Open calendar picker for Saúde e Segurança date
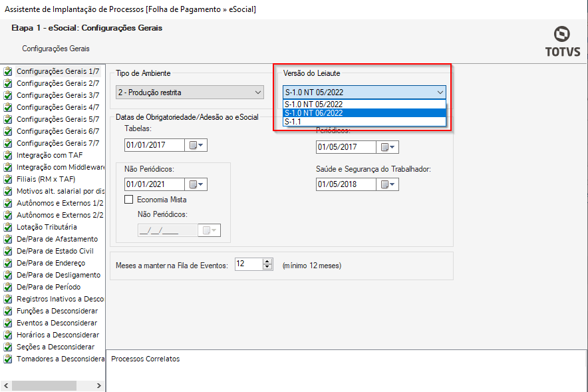This screenshot has width=588, height=392. click(388, 184)
